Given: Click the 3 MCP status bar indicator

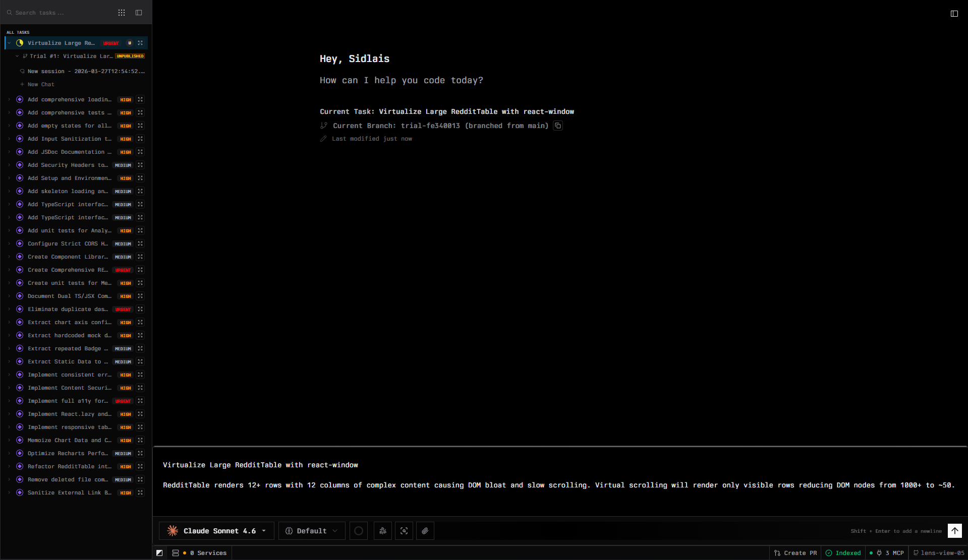Looking at the screenshot, I should [890, 553].
